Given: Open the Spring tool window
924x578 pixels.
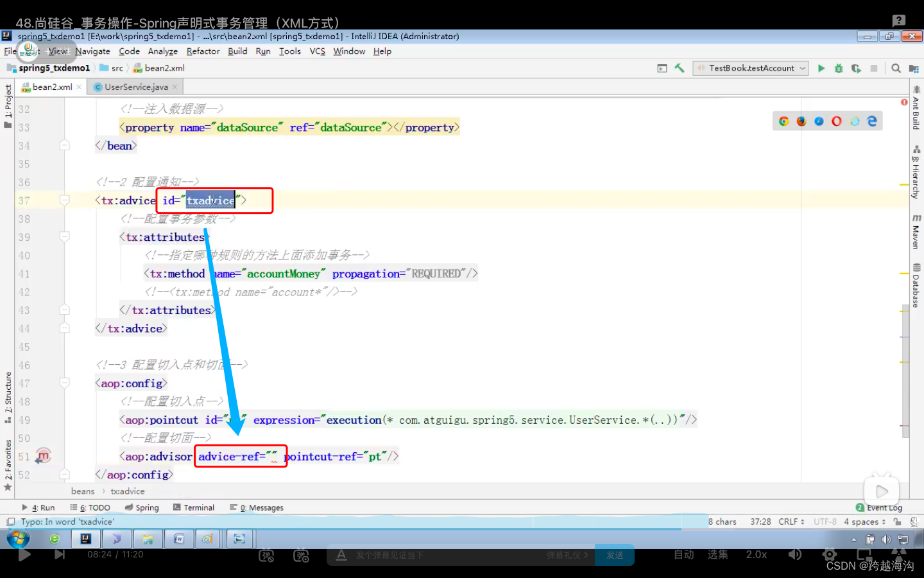Looking at the screenshot, I should pyautogui.click(x=142, y=507).
